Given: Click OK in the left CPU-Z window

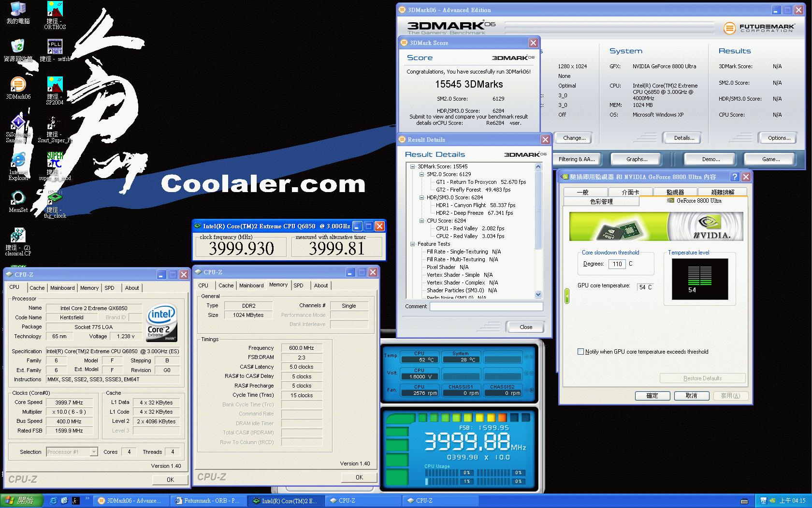Looking at the screenshot, I should coord(170,479).
